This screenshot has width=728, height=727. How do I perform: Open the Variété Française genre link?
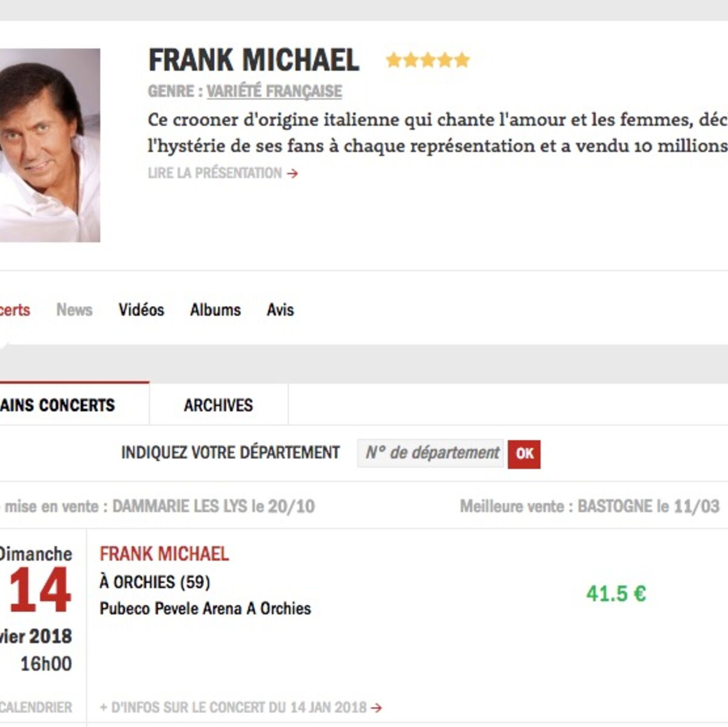[274, 92]
